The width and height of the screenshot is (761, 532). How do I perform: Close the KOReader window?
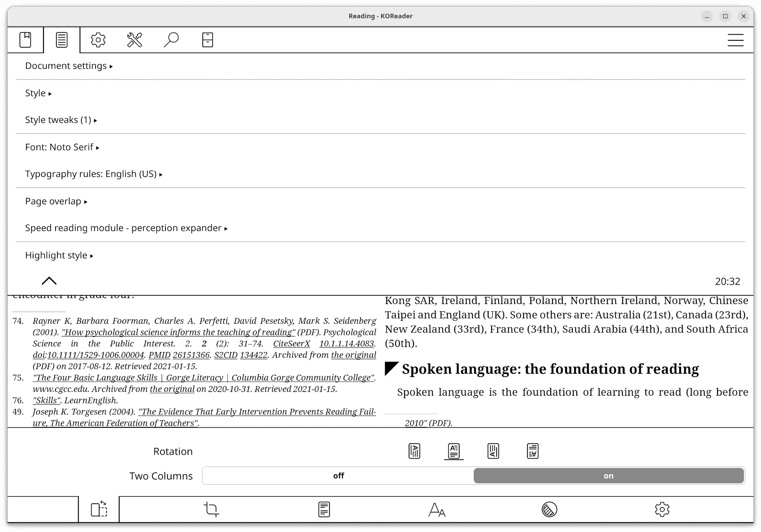(x=743, y=16)
